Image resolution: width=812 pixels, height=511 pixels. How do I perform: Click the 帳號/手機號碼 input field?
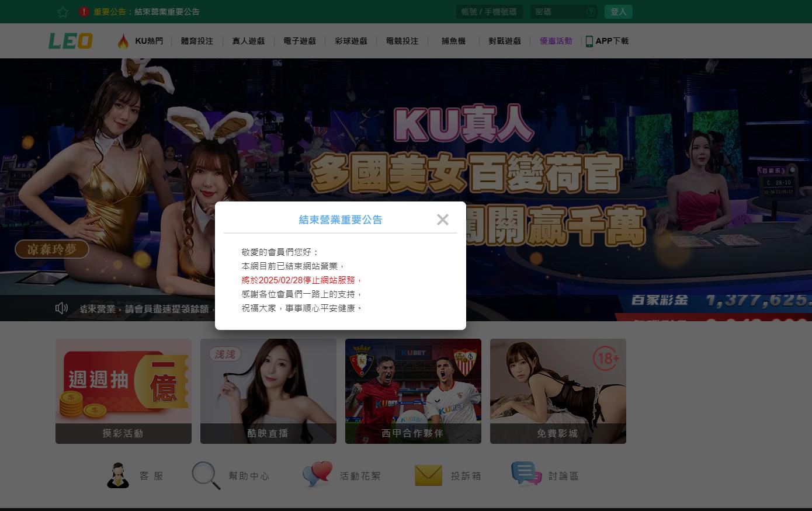[x=490, y=12]
